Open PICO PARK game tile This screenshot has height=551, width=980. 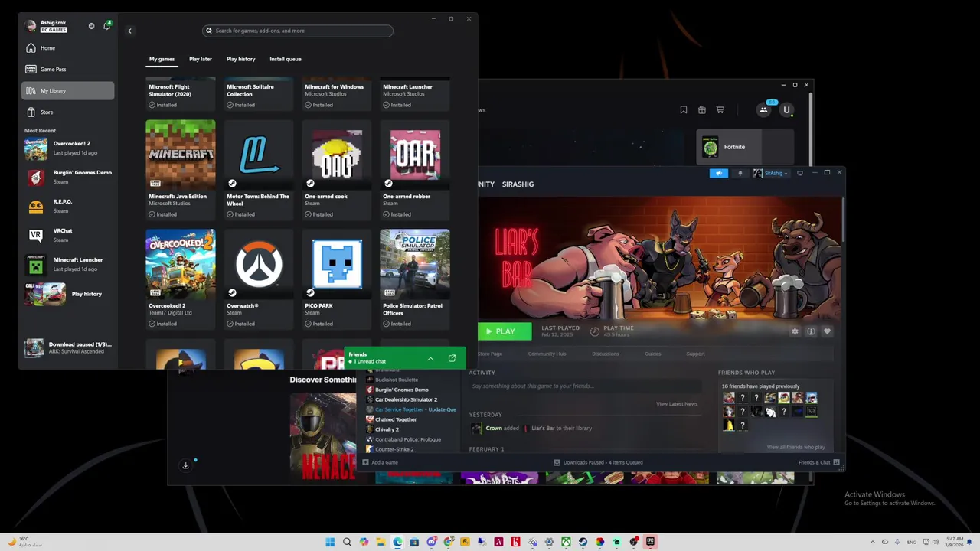tap(337, 279)
